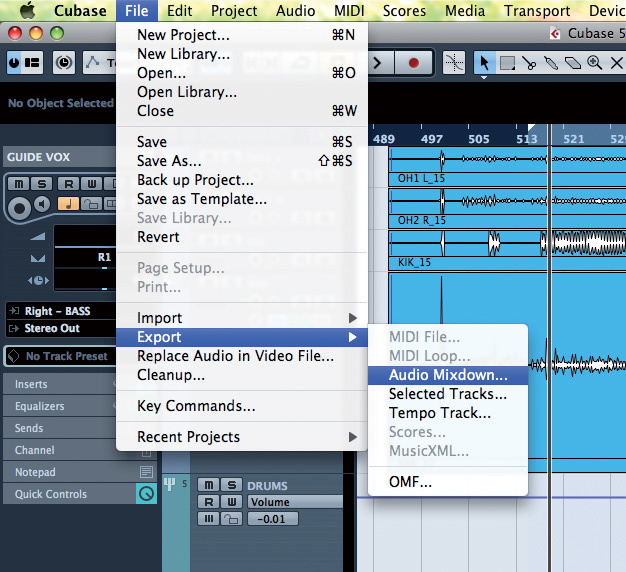
Task: Click the red Record transport button
Action: pos(414,63)
